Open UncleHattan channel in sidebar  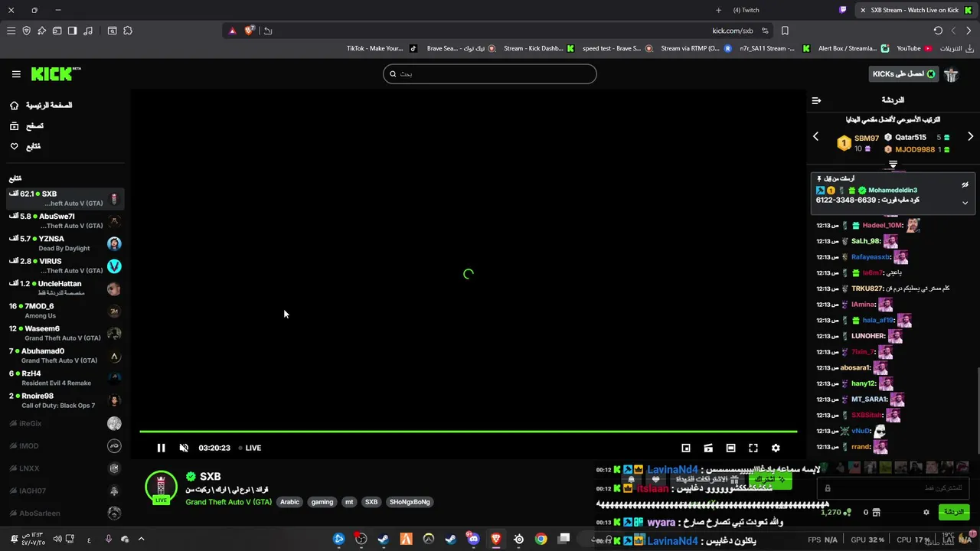pos(64,289)
